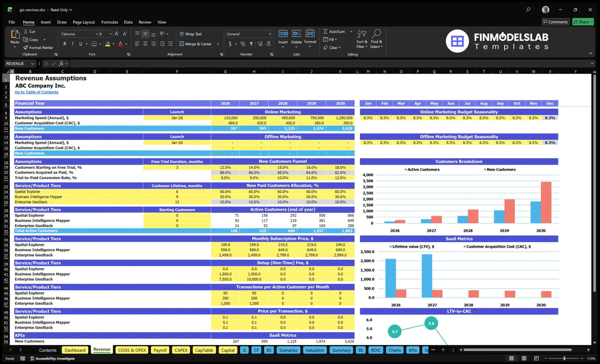Click the zoom slider handle
Image resolution: width=600 pixels, height=364 pixels.
tap(564, 359)
